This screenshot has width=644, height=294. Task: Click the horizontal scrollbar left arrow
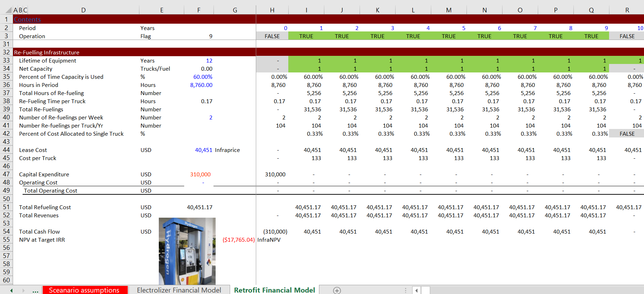416,290
